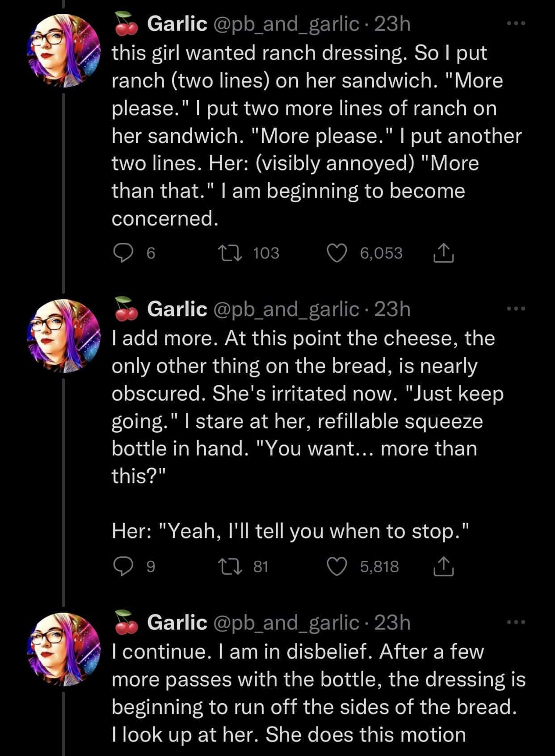
Task: Open more options on the third tweet
Action: pyautogui.click(x=517, y=622)
